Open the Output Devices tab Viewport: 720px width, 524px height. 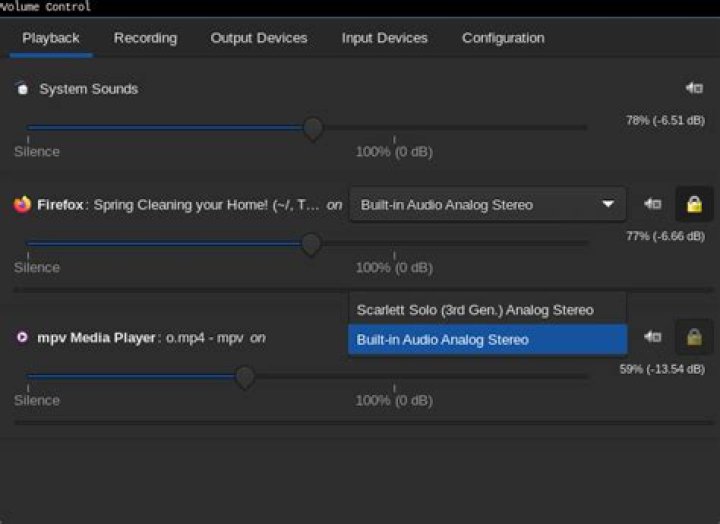click(259, 38)
